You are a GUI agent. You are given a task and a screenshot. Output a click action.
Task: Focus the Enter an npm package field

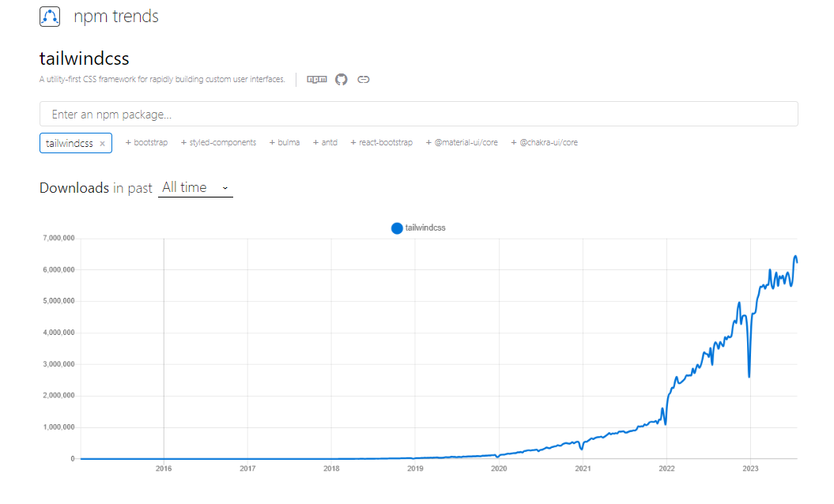click(419, 114)
